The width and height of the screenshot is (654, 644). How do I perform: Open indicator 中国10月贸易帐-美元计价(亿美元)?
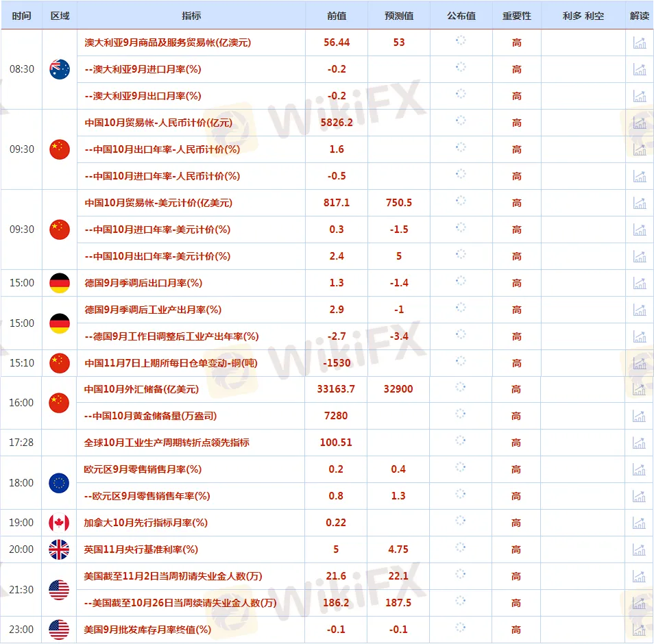tap(158, 203)
